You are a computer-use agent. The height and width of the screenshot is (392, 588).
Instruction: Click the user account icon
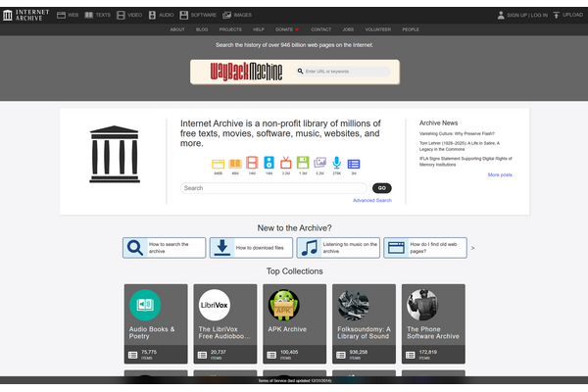(x=501, y=15)
